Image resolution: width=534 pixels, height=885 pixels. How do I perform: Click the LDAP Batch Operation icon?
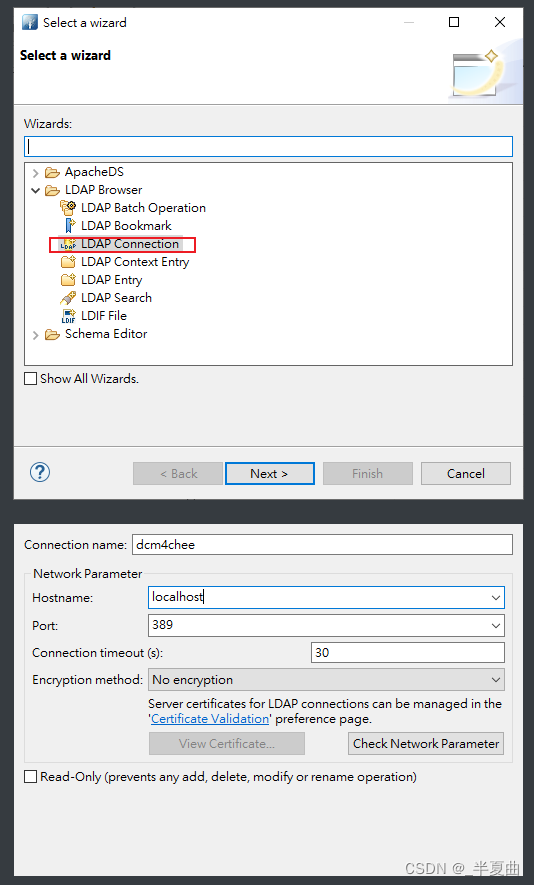(x=68, y=208)
